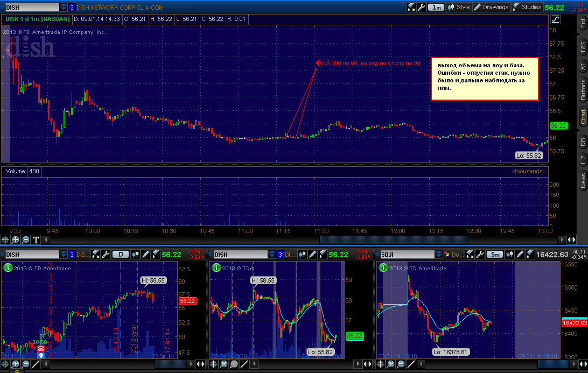The height and width of the screenshot is (373, 588).
Task: Expand the $DJI symbol dropdown
Action: (439, 255)
